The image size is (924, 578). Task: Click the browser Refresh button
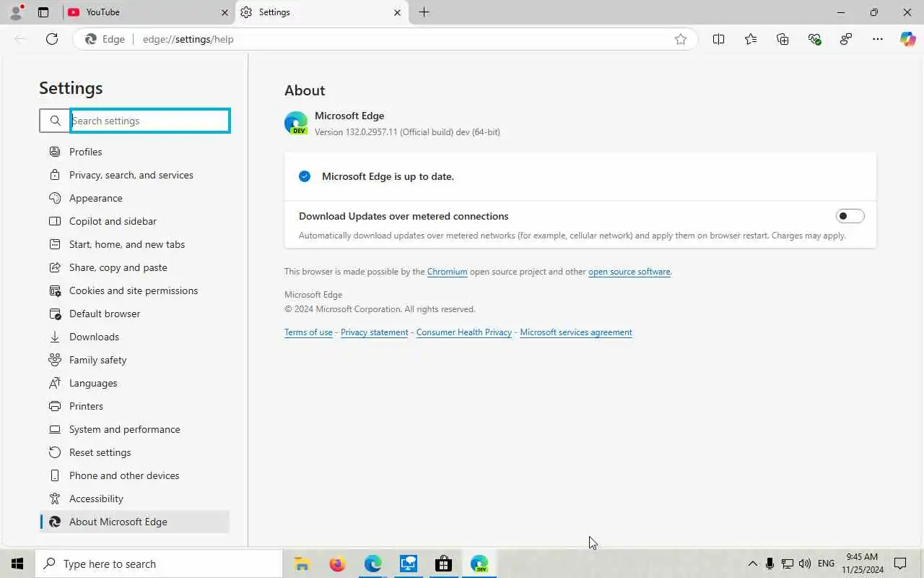point(52,39)
